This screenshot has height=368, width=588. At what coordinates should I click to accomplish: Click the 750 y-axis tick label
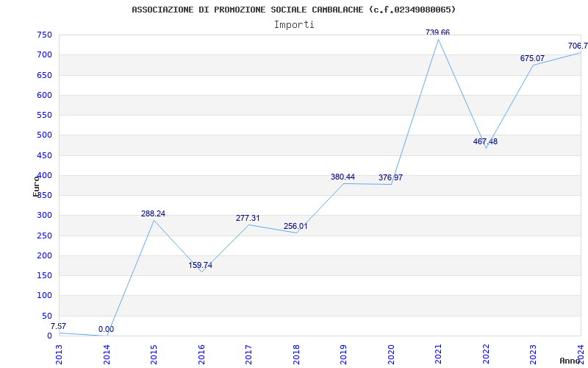tap(44, 35)
